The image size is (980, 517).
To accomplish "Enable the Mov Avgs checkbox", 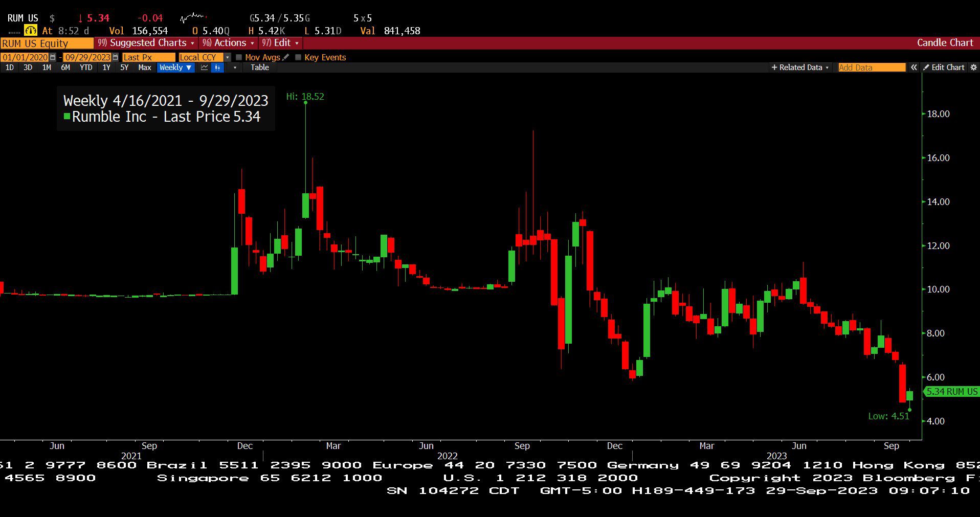I will pyautogui.click(x=239, y=57).
